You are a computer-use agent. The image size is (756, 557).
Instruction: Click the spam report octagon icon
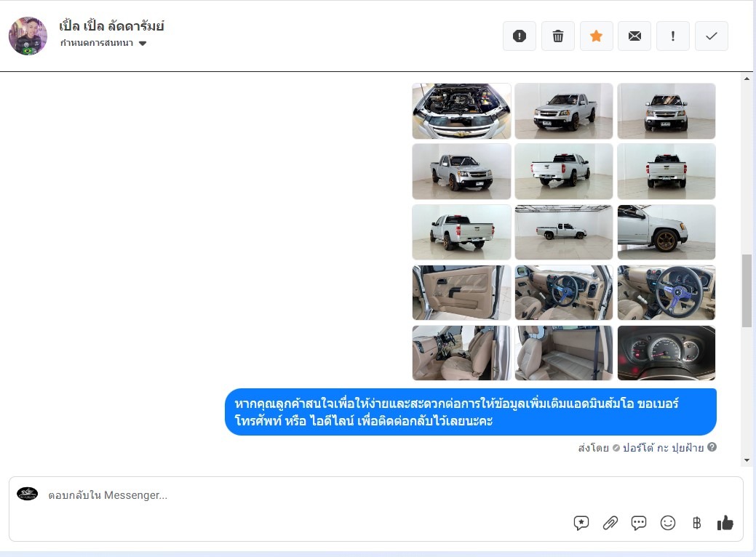(520, 36)
